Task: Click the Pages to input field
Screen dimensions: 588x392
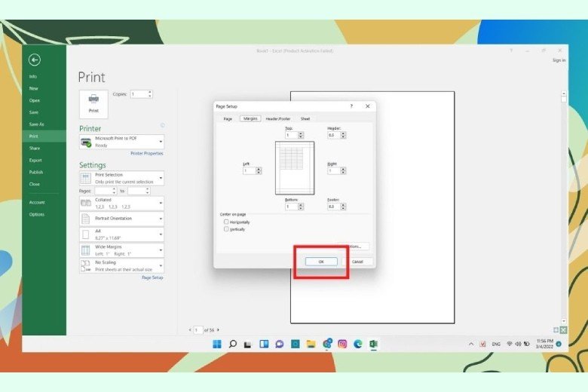Action: point(136,191)
